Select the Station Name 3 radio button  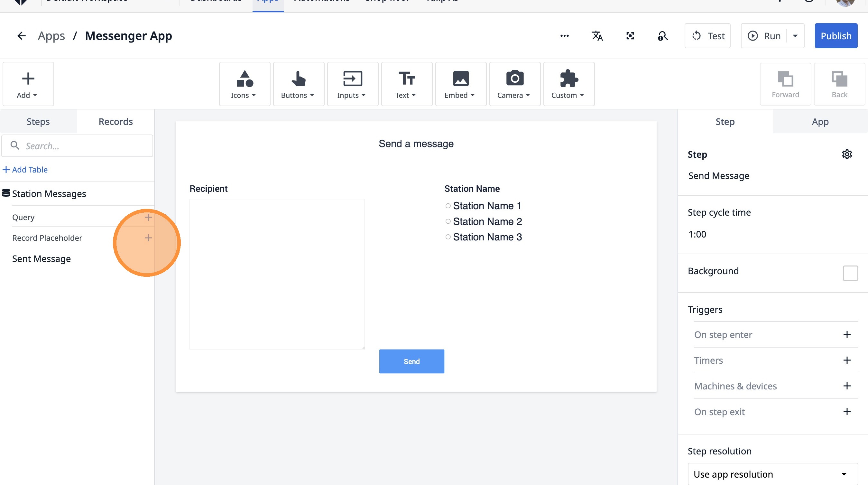(448, 237)
